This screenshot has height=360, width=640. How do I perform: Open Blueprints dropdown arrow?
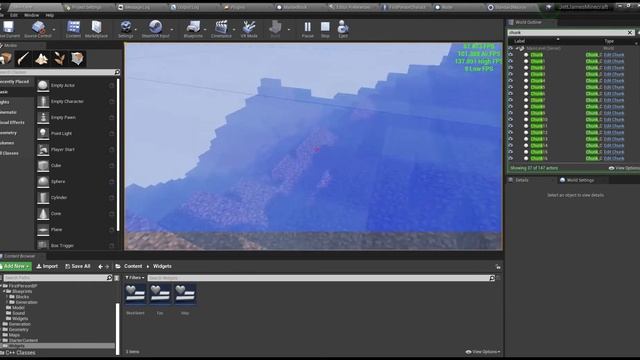tap(205, 29)
